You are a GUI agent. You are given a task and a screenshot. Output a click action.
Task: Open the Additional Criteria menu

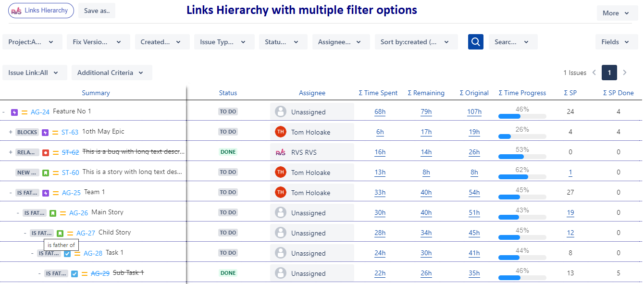111,73
